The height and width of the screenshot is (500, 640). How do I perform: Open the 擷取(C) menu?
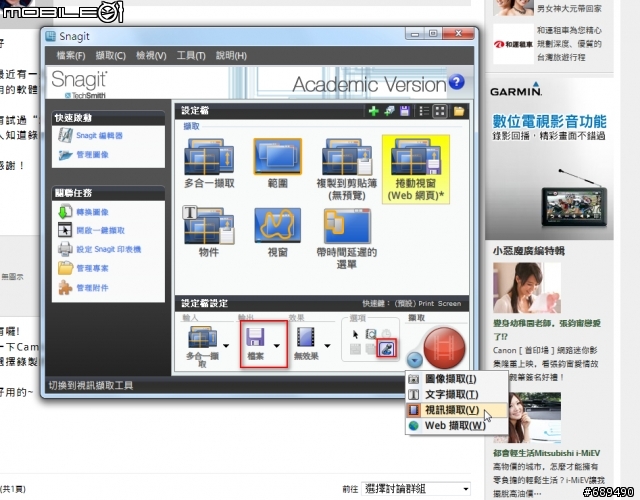110,56
